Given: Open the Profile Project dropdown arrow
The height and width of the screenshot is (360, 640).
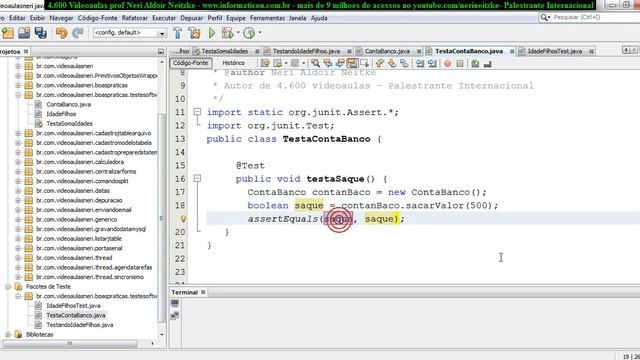Looking at the screenshot, I should click(x=260, y=33).
